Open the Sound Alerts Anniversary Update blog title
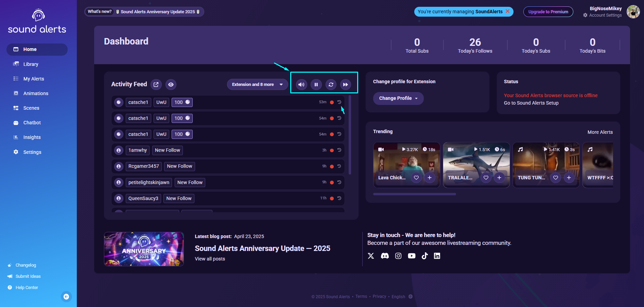The width and height of the screenshot is (644, 307). 262,249
